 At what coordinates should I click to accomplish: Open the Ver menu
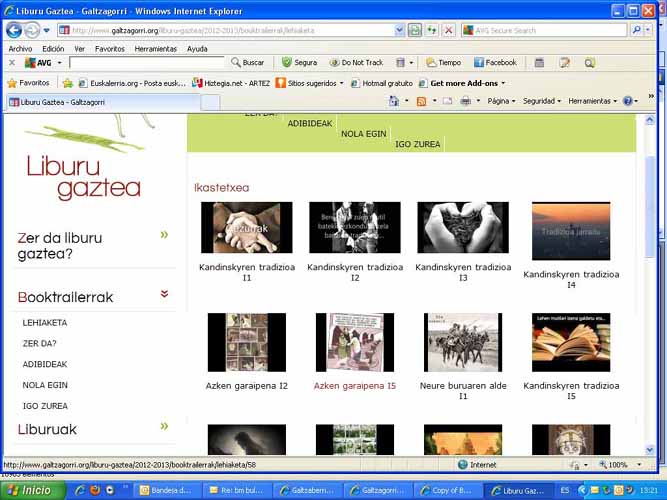[80, 49]
